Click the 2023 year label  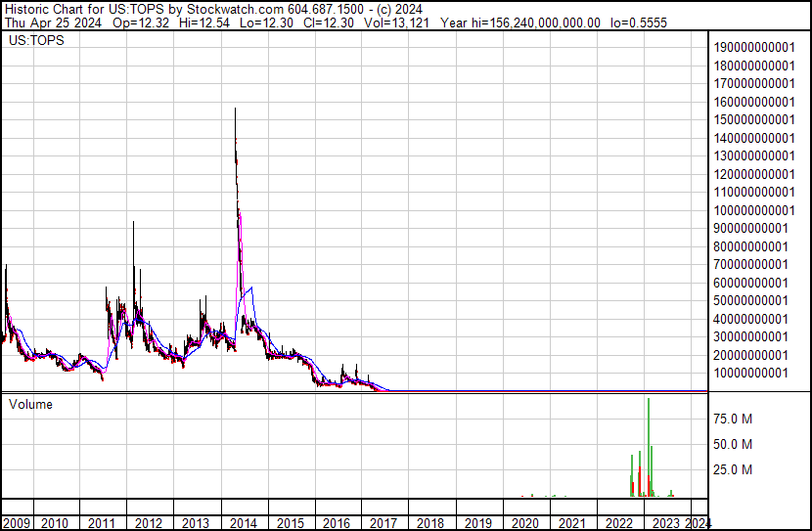click(666, 523)
